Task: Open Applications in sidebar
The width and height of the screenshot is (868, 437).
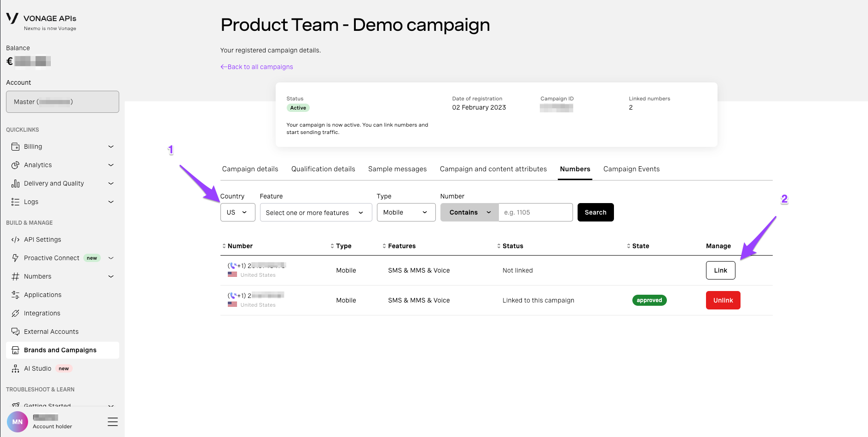Action: (x=63, y=295)
